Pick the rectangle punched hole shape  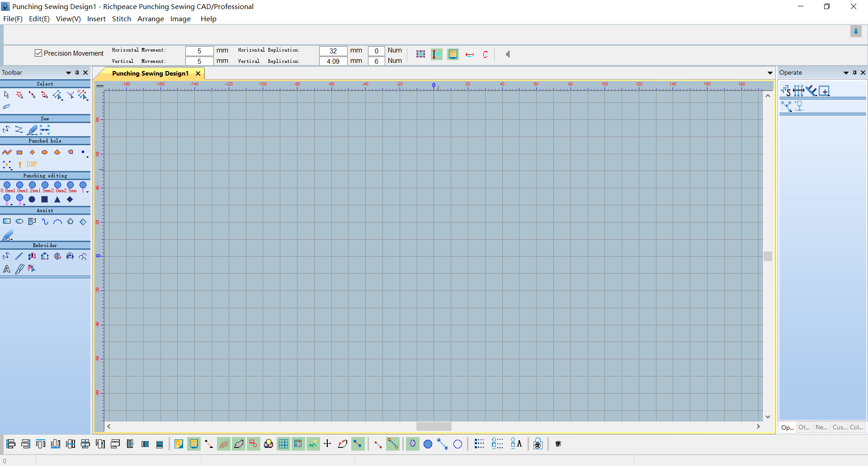(19, 152)
